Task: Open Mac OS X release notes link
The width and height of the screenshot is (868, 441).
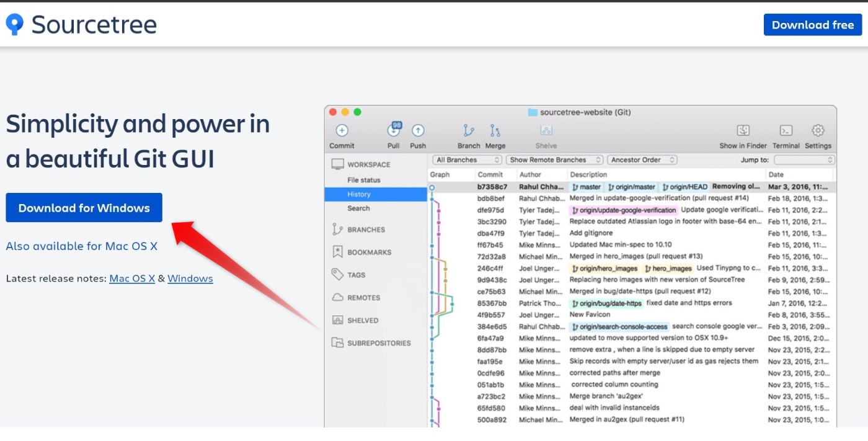Action: (132, 278)
